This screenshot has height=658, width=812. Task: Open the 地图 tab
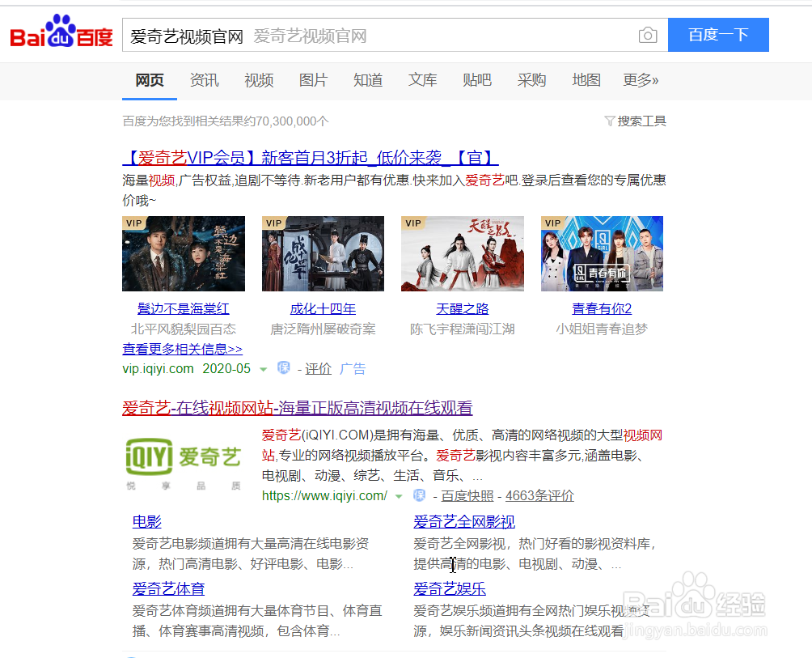click(586, 80)
